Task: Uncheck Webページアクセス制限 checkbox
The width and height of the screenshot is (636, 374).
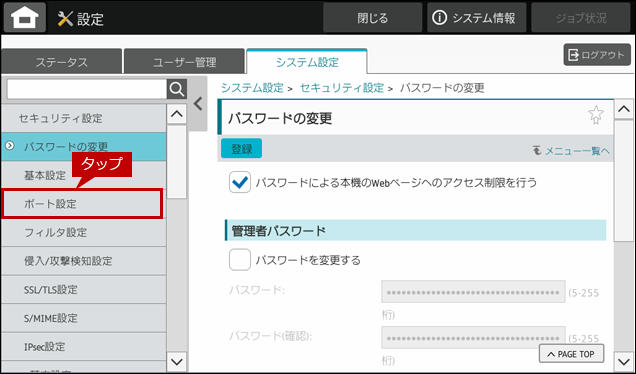Action: 240,182
